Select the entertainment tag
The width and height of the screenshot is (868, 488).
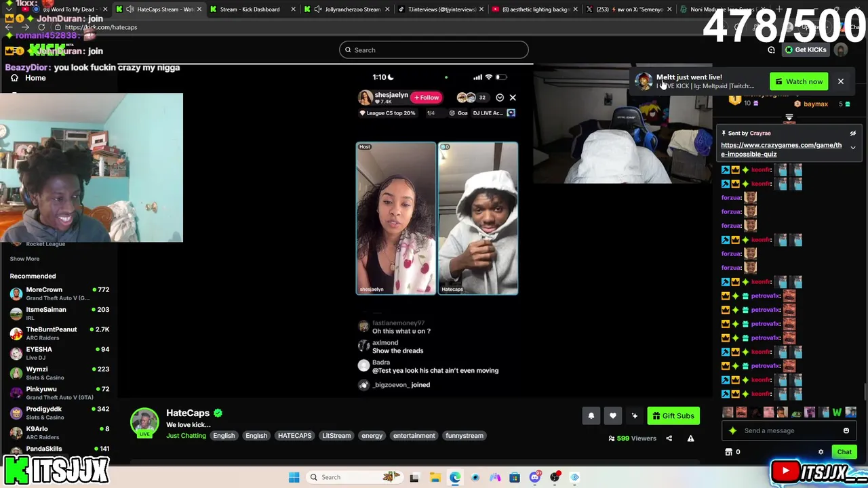coord(414,436)
